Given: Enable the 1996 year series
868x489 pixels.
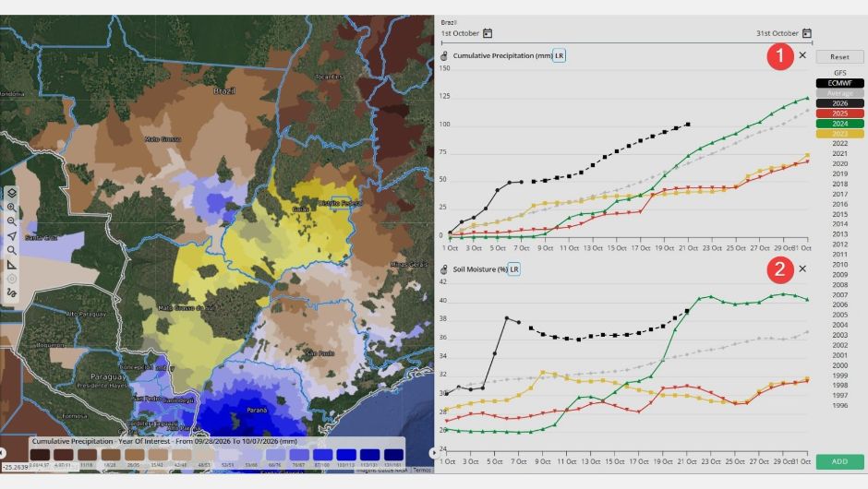Looking at the screenshot, I should pos(839,405).
